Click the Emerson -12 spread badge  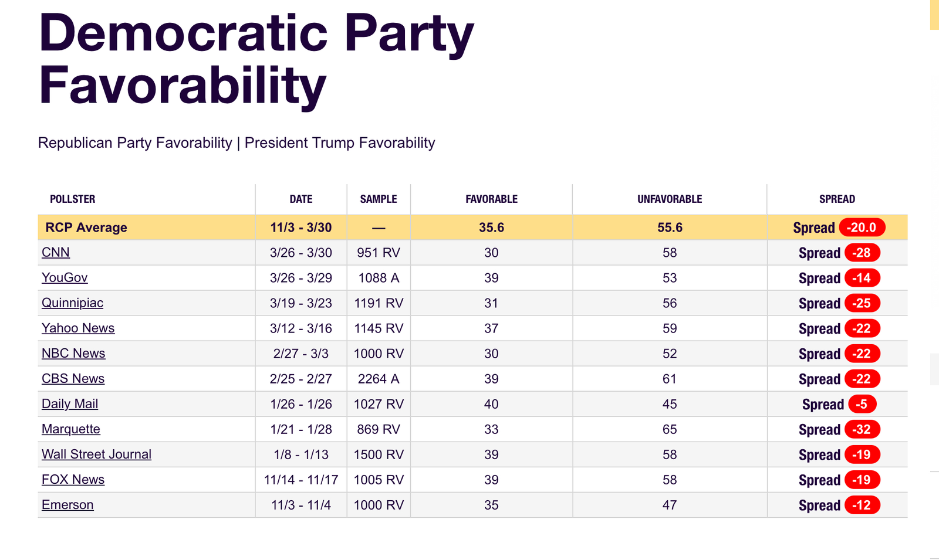[x=862, y=505]
